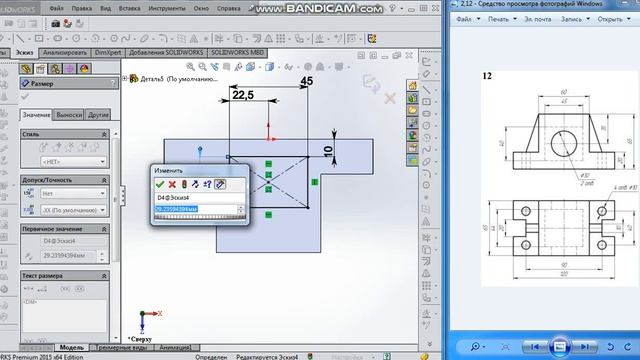The width and height of the screenshot is (640, 360).
Task: Select the Slot tool in sketch toolbar
Action: coord(58,39)
